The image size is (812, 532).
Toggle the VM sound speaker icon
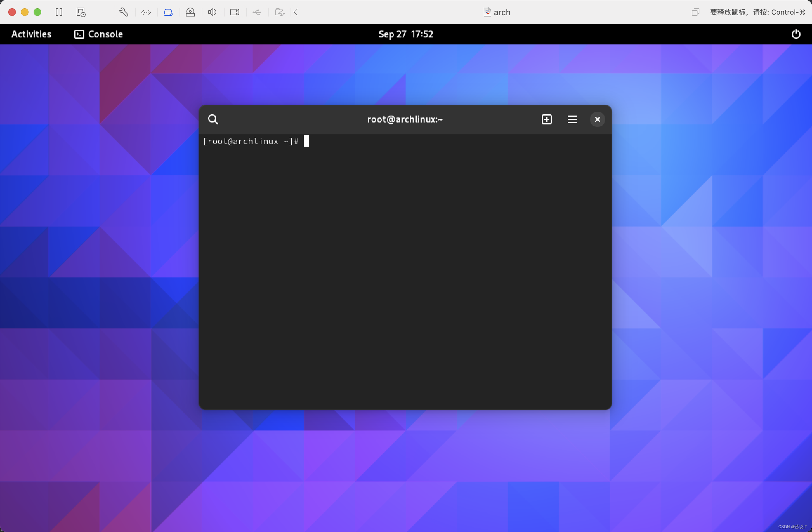tap(212, 12)
